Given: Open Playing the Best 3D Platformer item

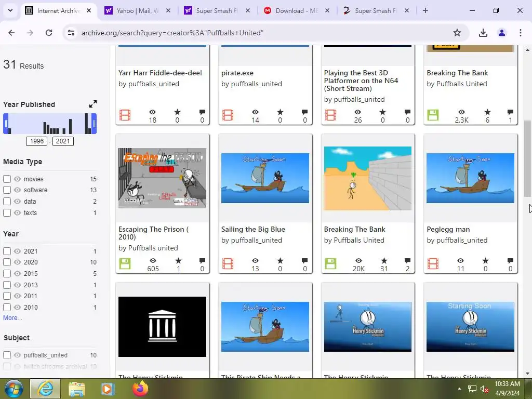Looking at the screenshot, I should (x=361, y=81).
